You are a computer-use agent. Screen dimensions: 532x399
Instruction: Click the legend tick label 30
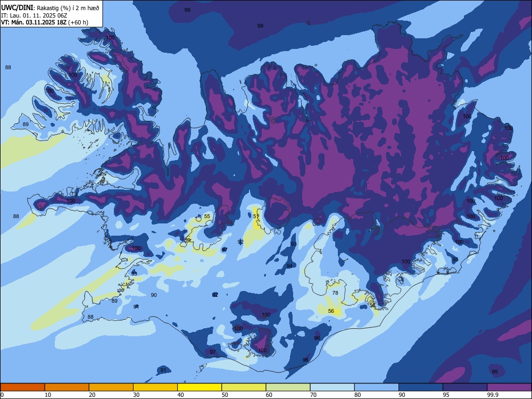click(x=136, y=395)
